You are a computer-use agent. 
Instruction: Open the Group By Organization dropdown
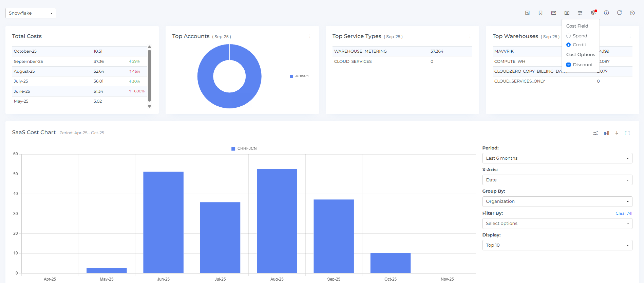557,201
